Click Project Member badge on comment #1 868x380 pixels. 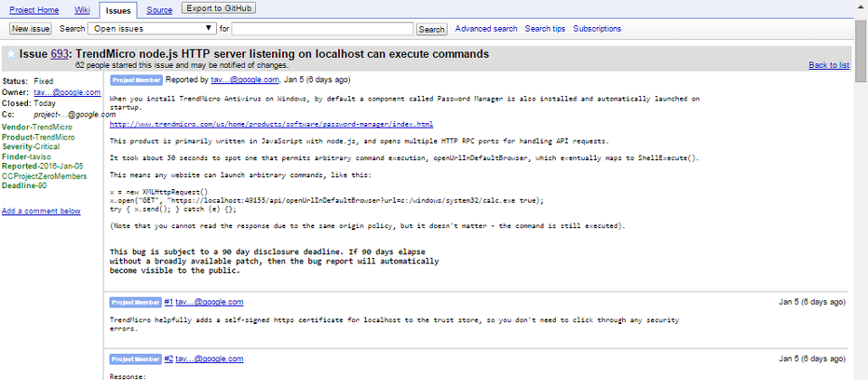tap(135, 302)
